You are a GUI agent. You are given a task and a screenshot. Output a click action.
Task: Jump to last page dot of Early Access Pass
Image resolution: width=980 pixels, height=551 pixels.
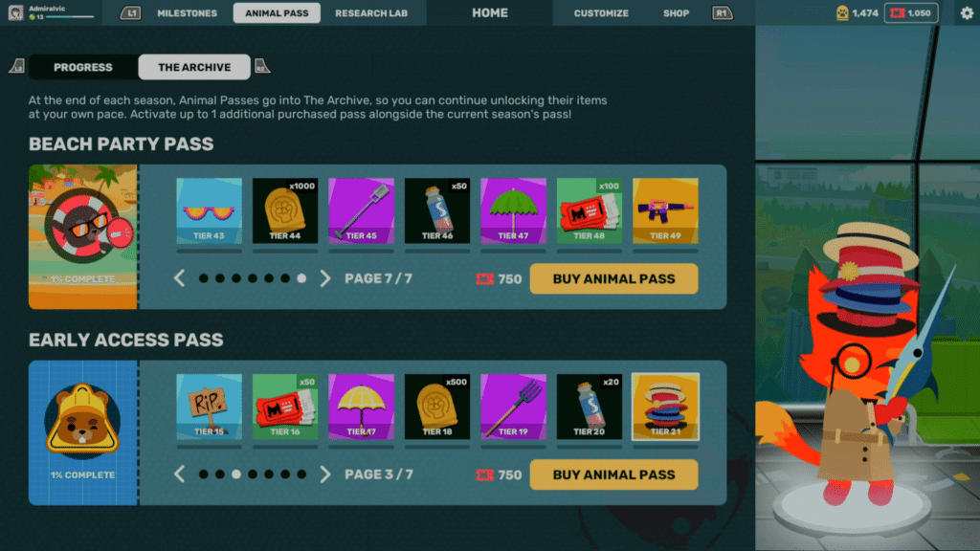click(x=301, y=474)
